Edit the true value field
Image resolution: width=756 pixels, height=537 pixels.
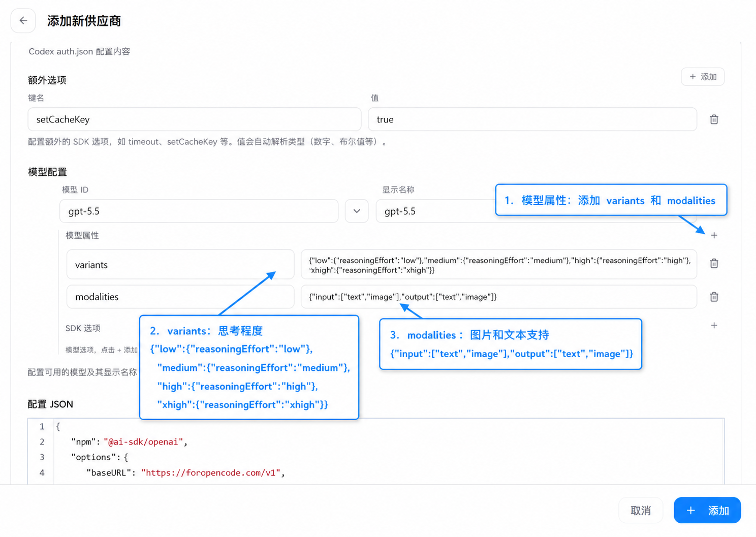[x=532, y=119]
